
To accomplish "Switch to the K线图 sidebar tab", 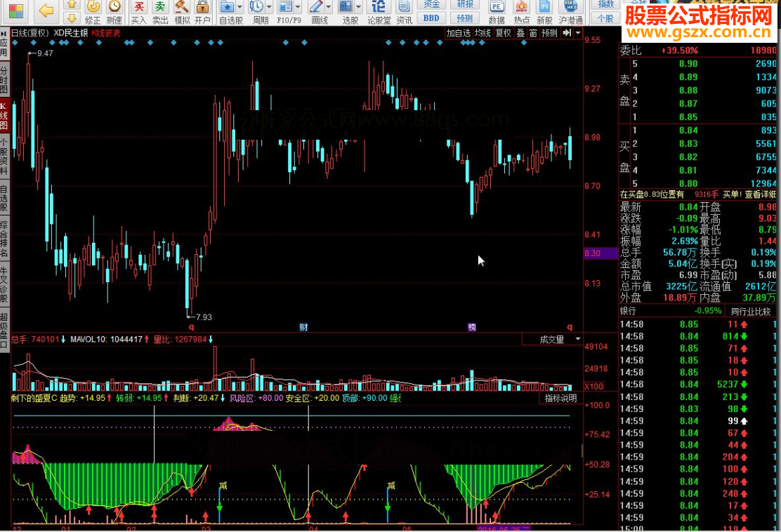I will (4, 116).
